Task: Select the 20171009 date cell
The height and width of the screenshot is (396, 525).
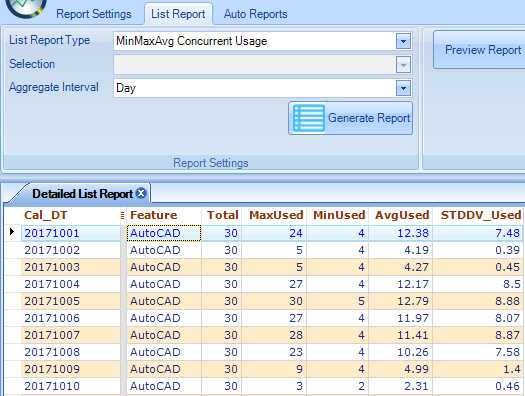Action: pyautogui.click(x=71, y=369)
